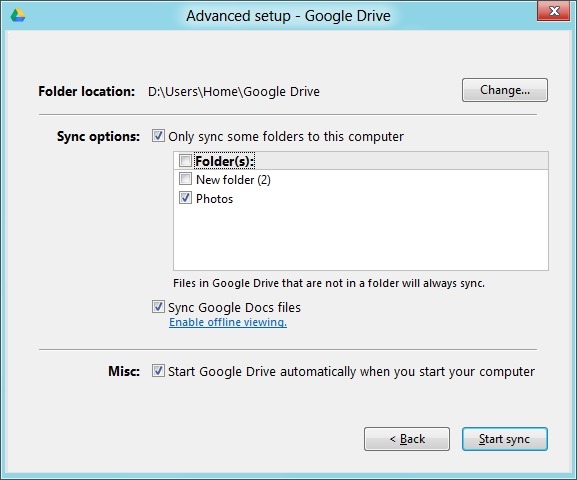
Task: Uncheck Only sync some folders to this computer
Action: [158, 136]
